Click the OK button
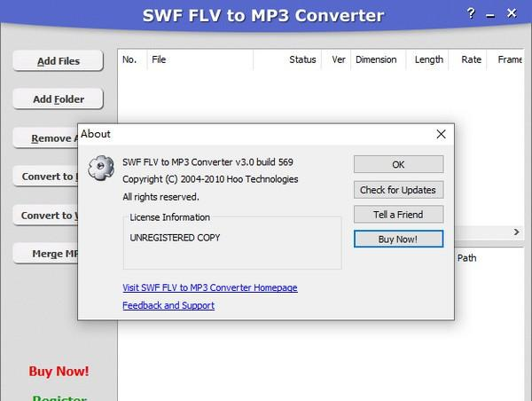This screenshot has width=532, height=401. (398, 164)
